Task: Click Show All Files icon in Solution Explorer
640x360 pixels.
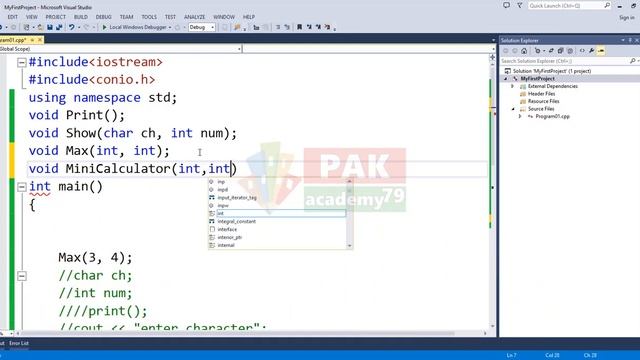Action: [570, 51]
